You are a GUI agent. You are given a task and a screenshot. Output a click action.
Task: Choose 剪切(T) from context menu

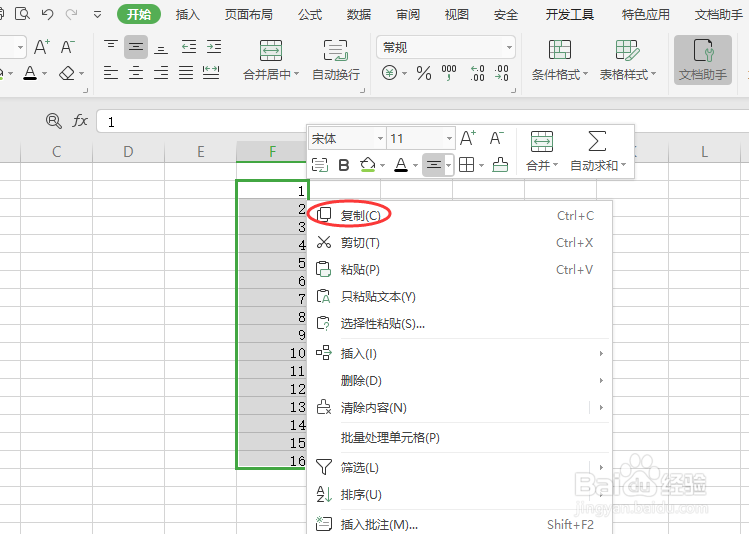point(460,243)
